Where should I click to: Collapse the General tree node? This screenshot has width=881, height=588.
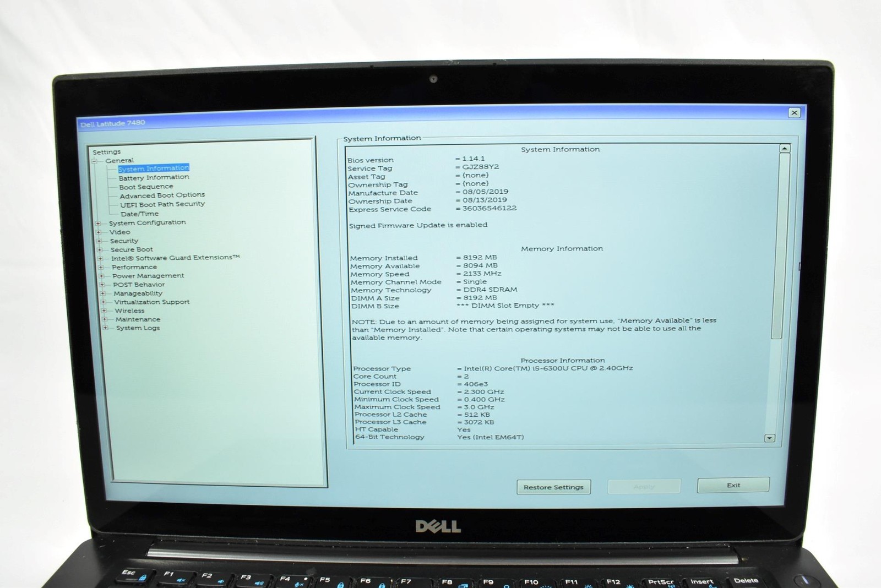point(94,161)
